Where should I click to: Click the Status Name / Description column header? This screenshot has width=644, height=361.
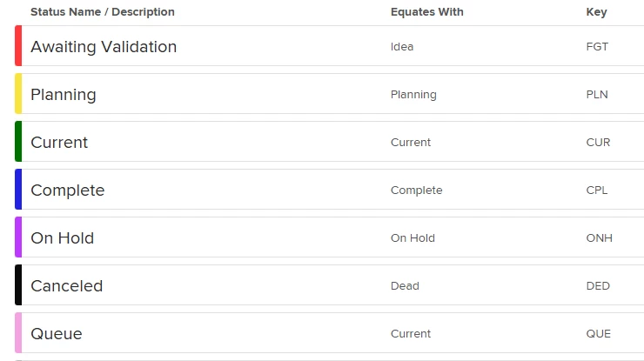tap(103, 12)
